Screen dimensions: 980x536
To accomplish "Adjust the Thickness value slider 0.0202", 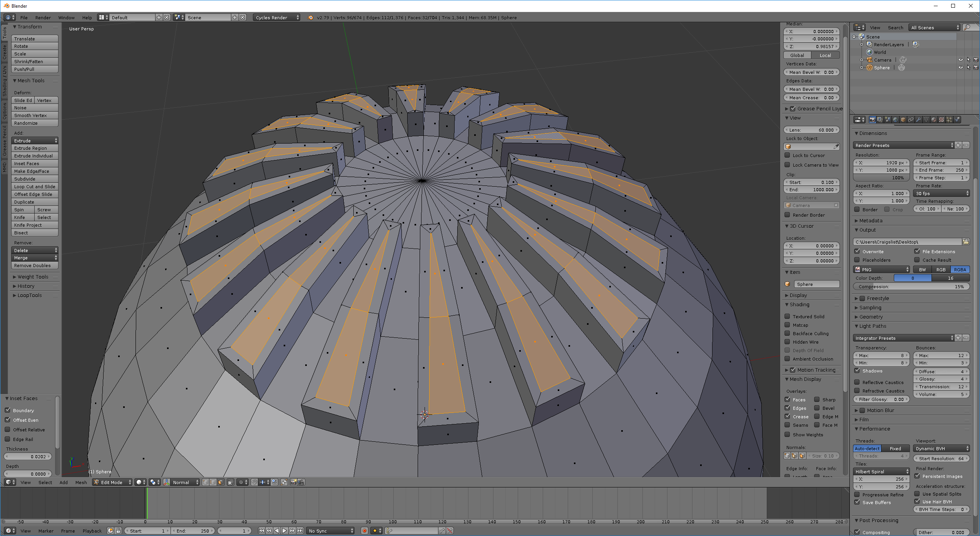I will (x=28, y=456).
